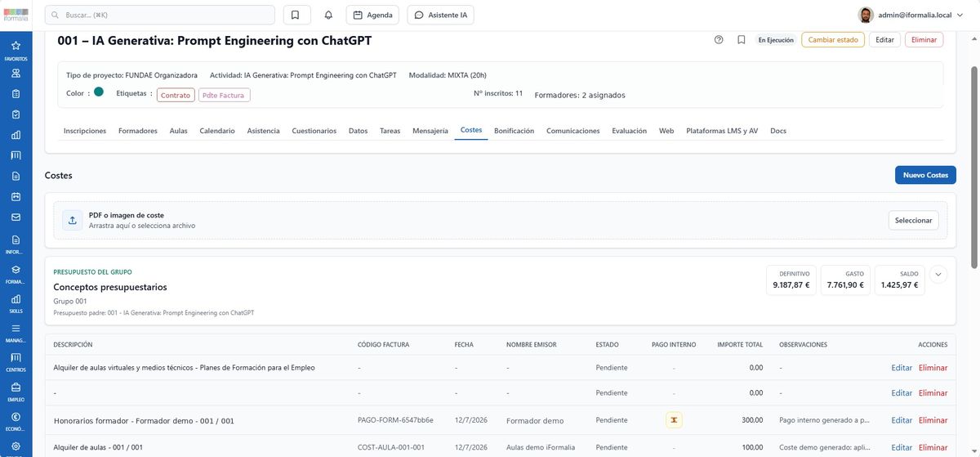This screenshot has height=457, width=980.
Task: Open the envelope mail icon in sidebar
Action: point(16,217)
